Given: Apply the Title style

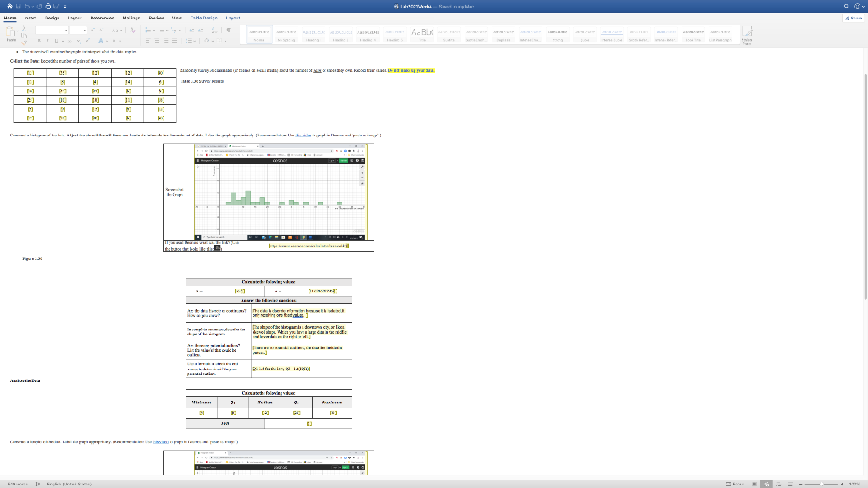Looking at the screenshot, I should 422,36.
